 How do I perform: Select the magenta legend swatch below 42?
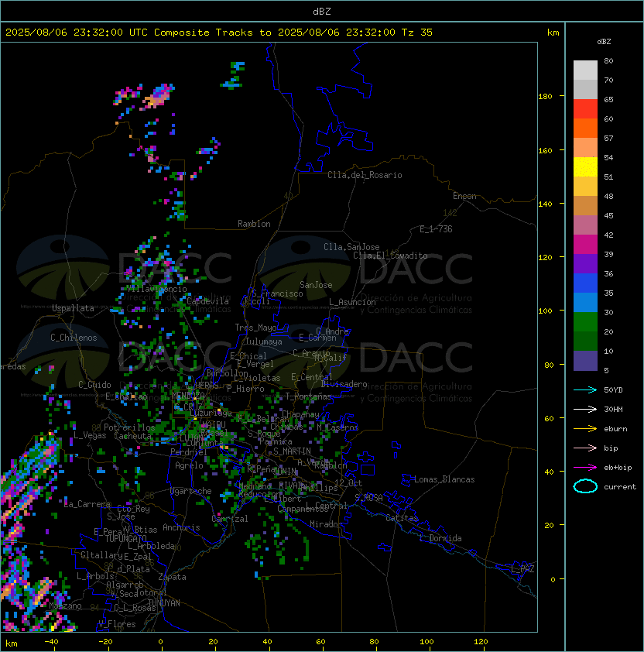(585, 245)
